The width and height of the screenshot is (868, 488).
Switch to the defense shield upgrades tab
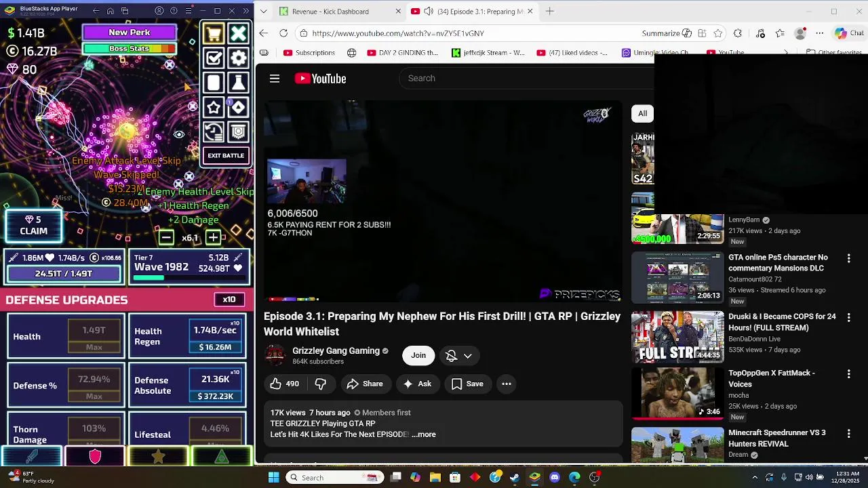(x=95, y=457)
